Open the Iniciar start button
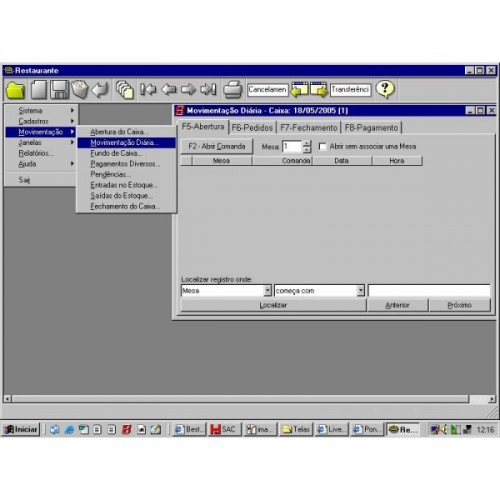The width and height of the screenshot is (500, 500). coord(21,429)
